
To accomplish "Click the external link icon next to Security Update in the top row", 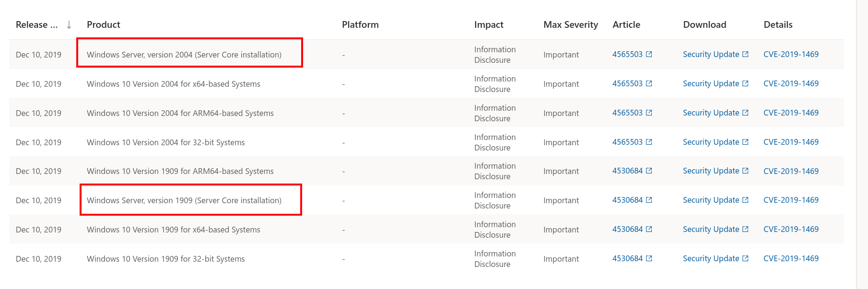I will pyautogui.click(x=745, y=54).
